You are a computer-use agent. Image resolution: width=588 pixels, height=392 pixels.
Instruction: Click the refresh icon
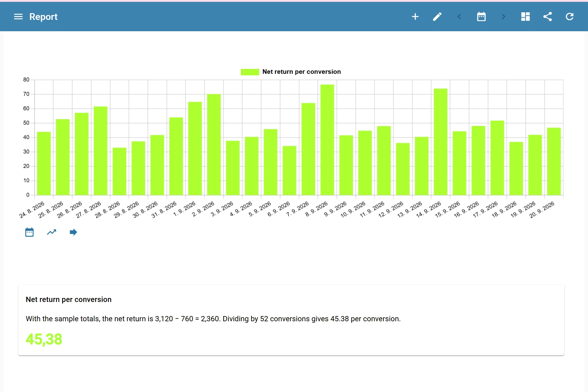[570, 17]
